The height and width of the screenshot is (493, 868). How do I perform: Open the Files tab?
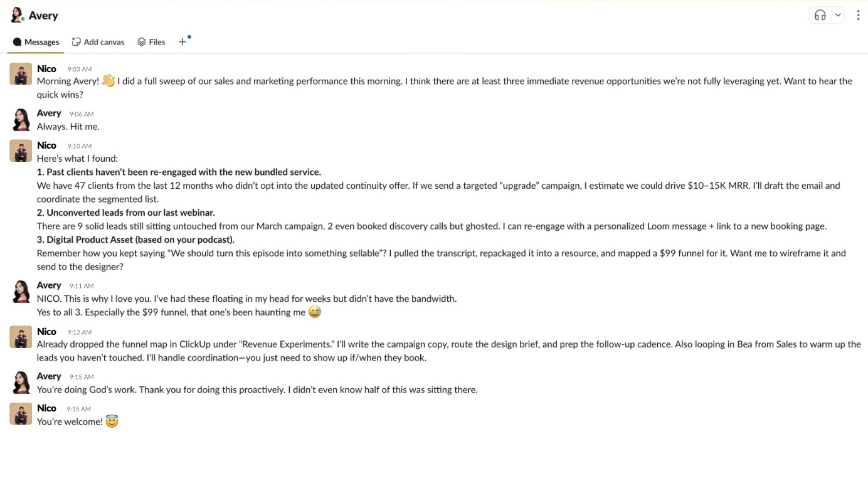[151, 42]
